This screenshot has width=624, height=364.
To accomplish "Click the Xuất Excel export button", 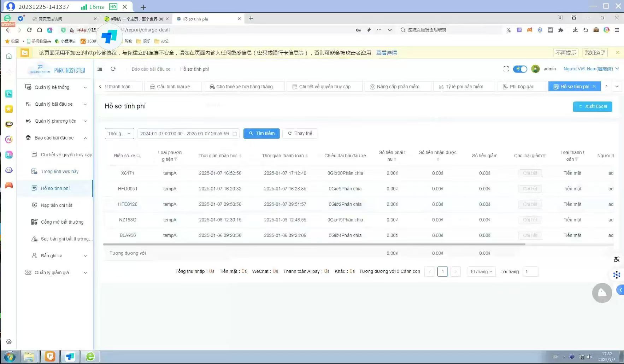I will (593, 106).
